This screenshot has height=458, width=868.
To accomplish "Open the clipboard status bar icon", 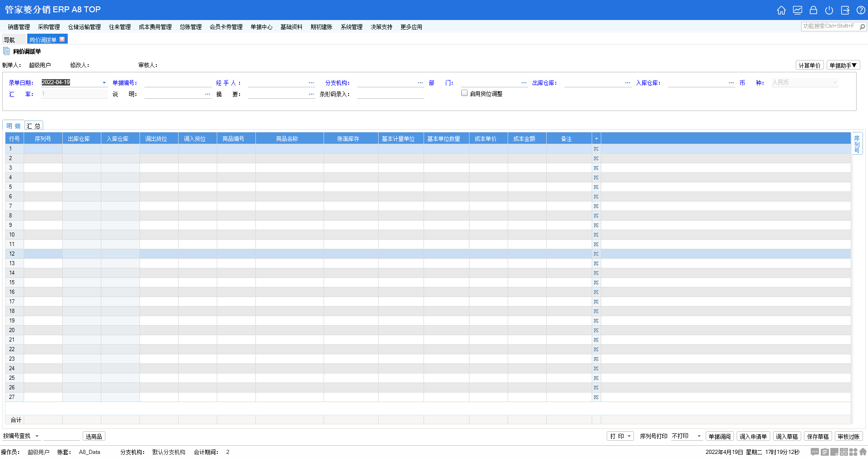I will (x=825, y=452).
